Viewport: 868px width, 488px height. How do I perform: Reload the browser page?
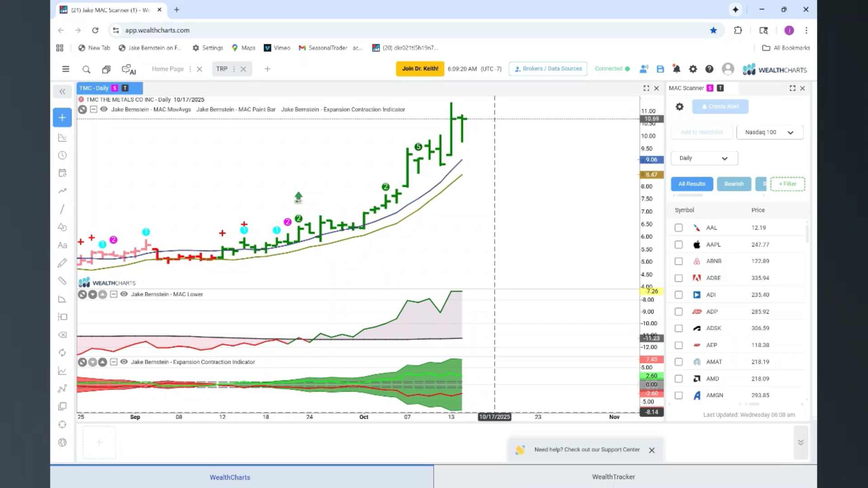pos(95,30)
